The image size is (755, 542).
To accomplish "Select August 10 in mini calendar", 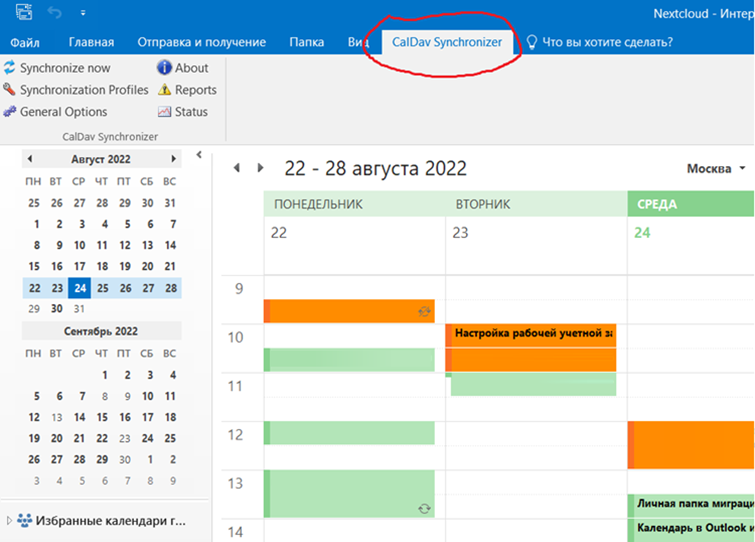I will (79, 245).
